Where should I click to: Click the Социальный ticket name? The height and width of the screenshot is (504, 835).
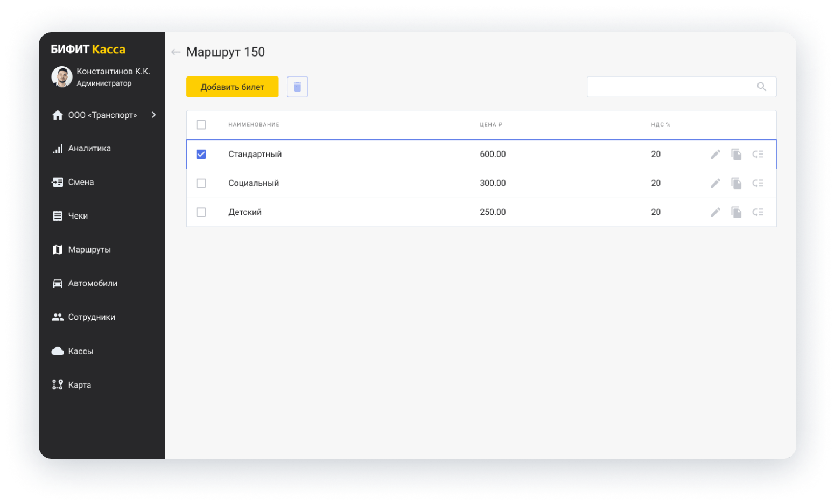click(254, 184)
